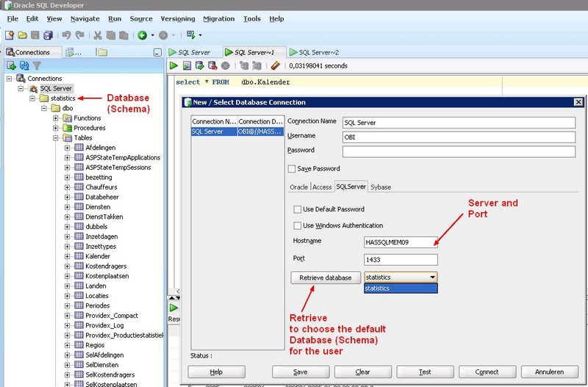Click the Run Script icon
The height and width of the screenshot is (387, 588).
click(x=187, y=65)
